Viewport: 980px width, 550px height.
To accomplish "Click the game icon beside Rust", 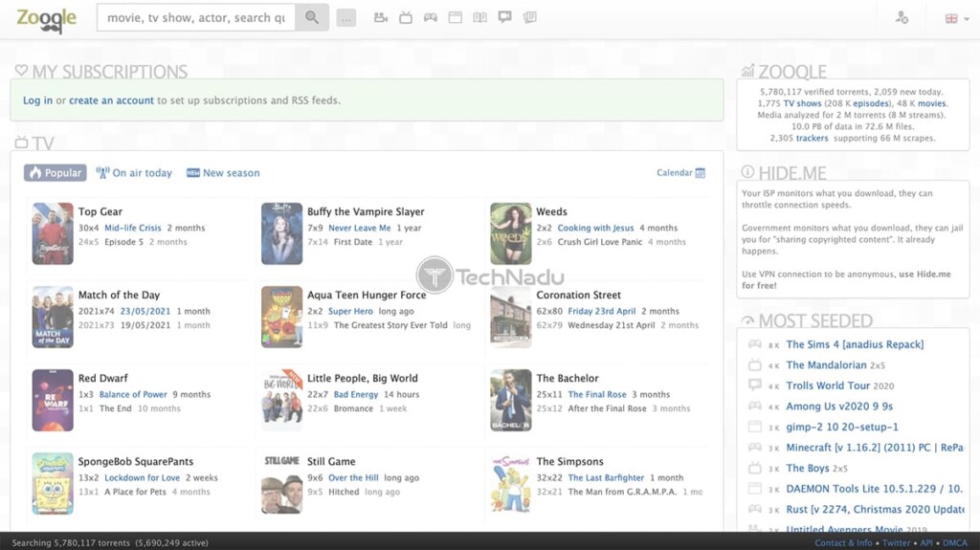I will 755,509.
